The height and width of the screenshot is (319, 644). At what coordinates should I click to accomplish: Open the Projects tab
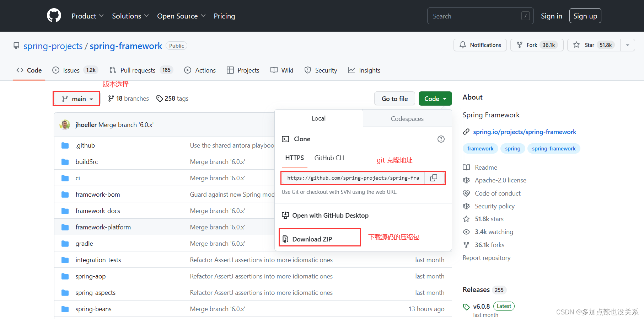(243, 70)
